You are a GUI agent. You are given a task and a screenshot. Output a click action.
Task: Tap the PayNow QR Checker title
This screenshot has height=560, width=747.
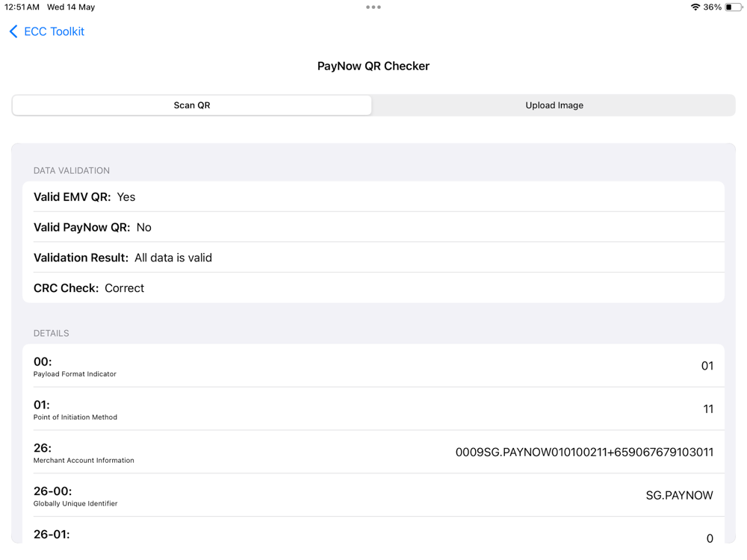(373, 66)
